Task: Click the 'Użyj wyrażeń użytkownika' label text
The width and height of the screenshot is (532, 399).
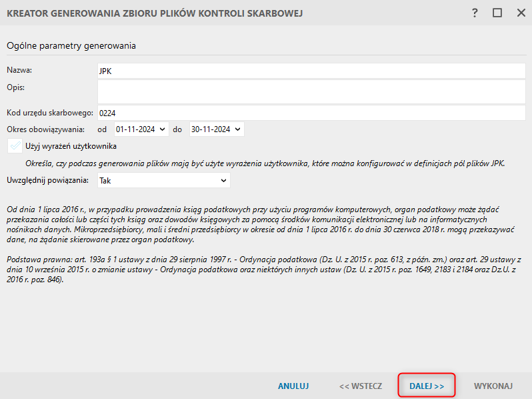Action: point(71,146)
